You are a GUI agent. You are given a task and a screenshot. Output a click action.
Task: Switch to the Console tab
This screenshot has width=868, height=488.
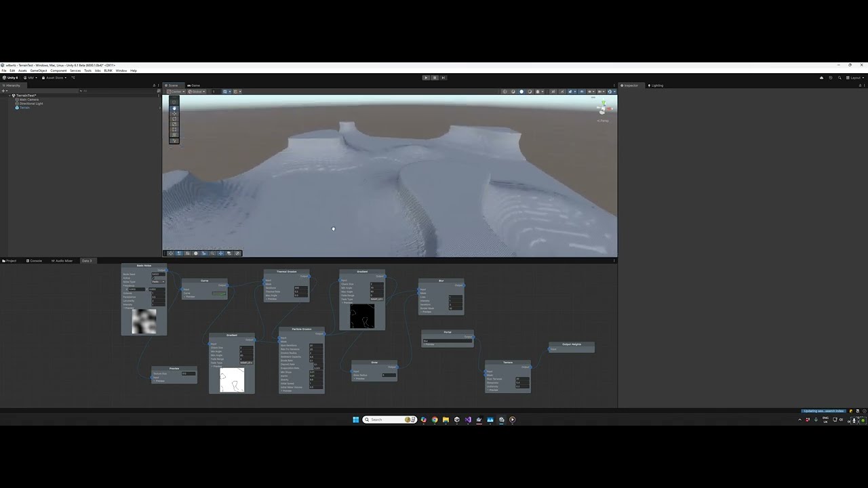click(35, 261)
